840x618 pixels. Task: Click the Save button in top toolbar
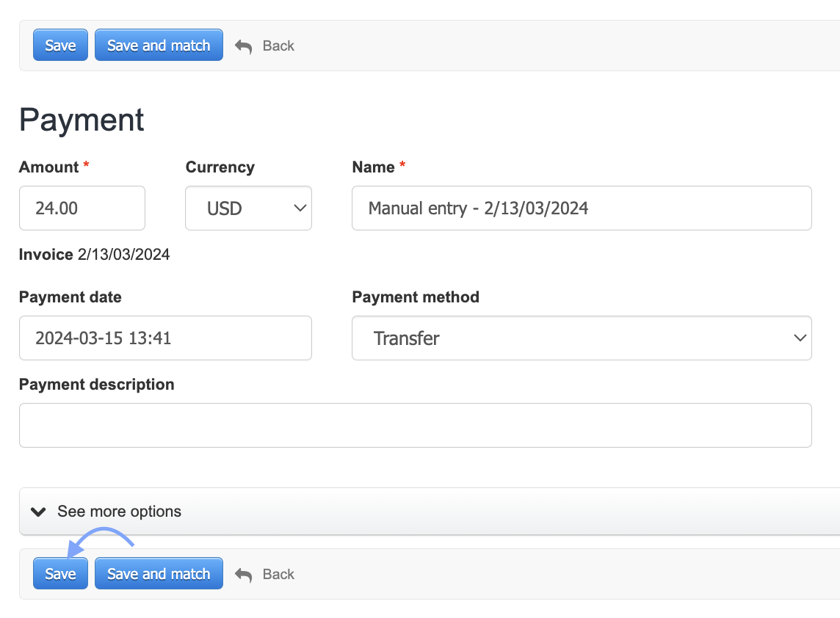coord(60,46)
